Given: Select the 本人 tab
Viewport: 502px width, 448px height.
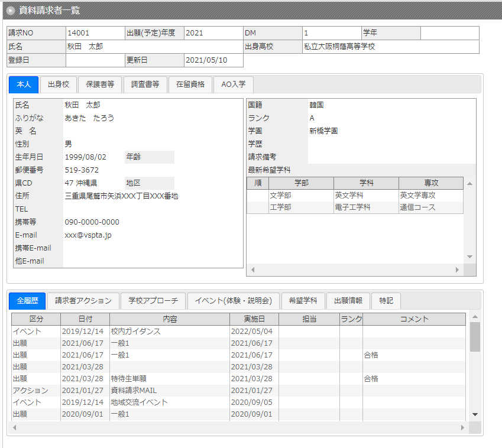Looking at the screenshot, I should 24,85.
